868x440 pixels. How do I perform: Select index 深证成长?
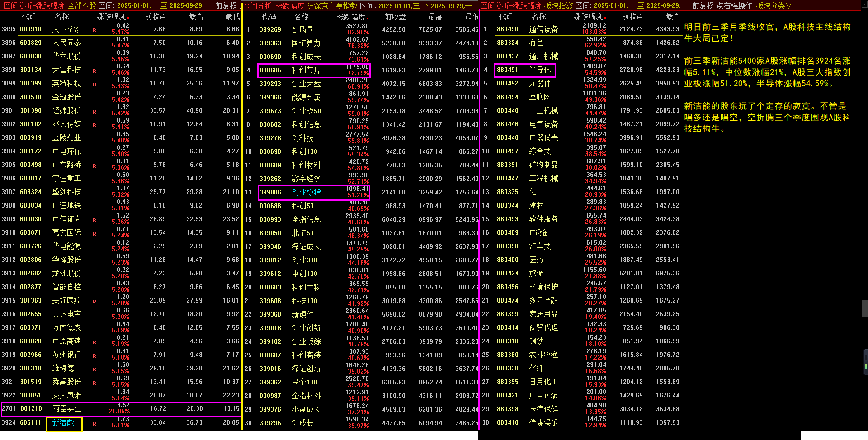point(306,246)
